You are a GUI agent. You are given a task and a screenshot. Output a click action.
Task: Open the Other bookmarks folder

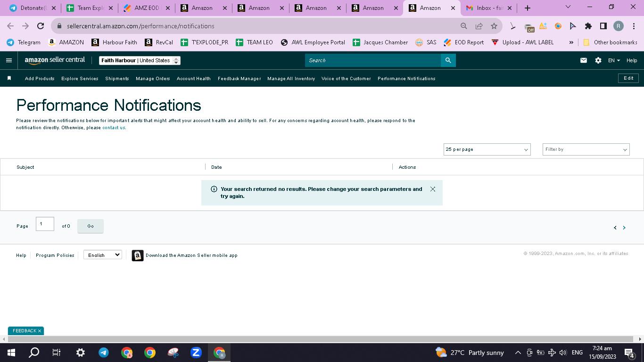(x=610, y=42)
